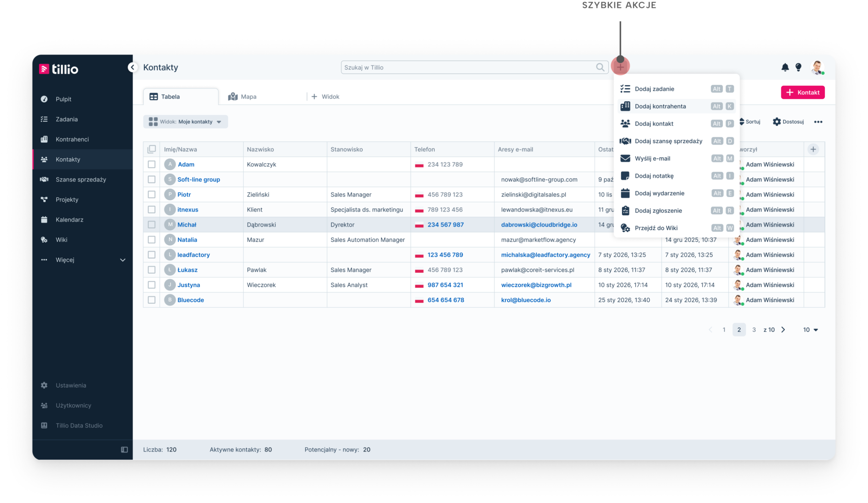
Task: Open notifications bell
Action: click(x=785, y=67)
